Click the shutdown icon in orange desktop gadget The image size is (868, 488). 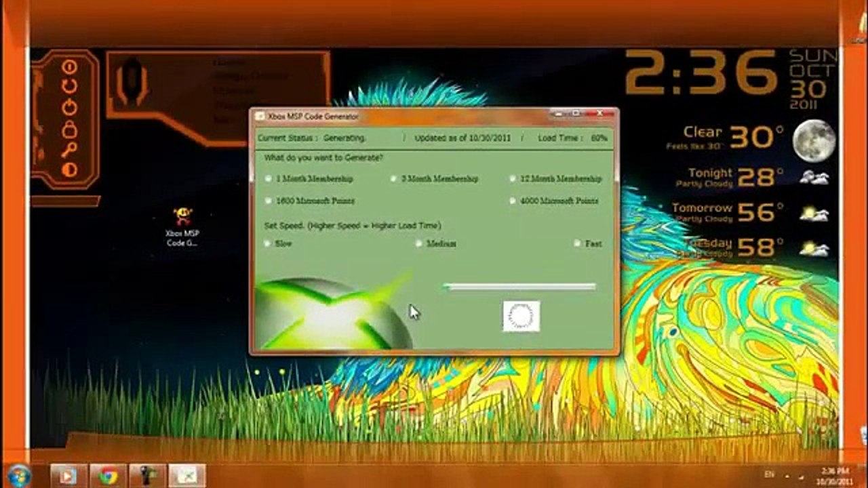[x=69, y=67]
